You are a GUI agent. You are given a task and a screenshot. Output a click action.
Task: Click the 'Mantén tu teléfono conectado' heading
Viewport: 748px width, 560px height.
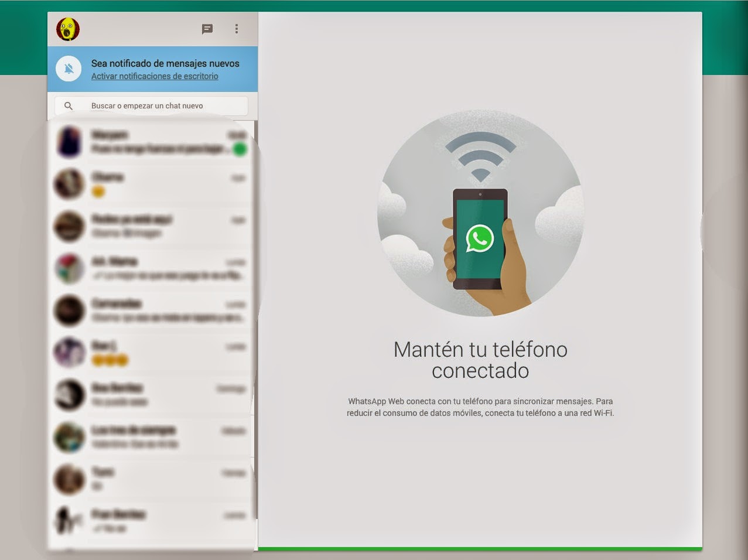click(x=480, y=360)
